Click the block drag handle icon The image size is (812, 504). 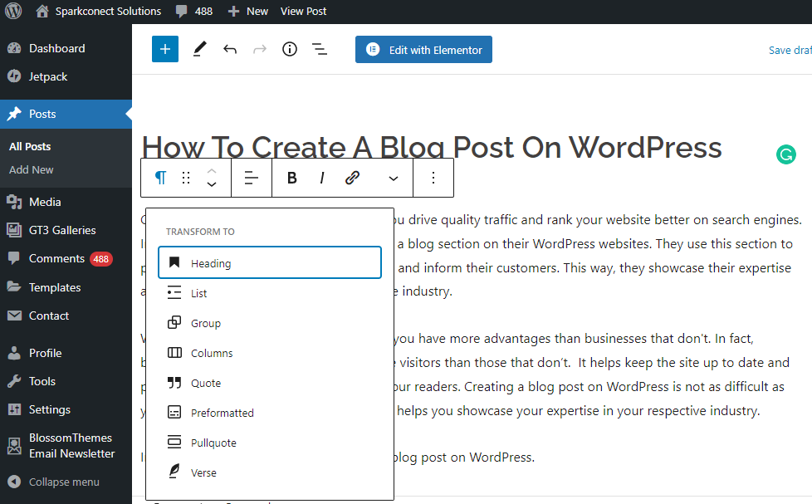click(186, 178)
